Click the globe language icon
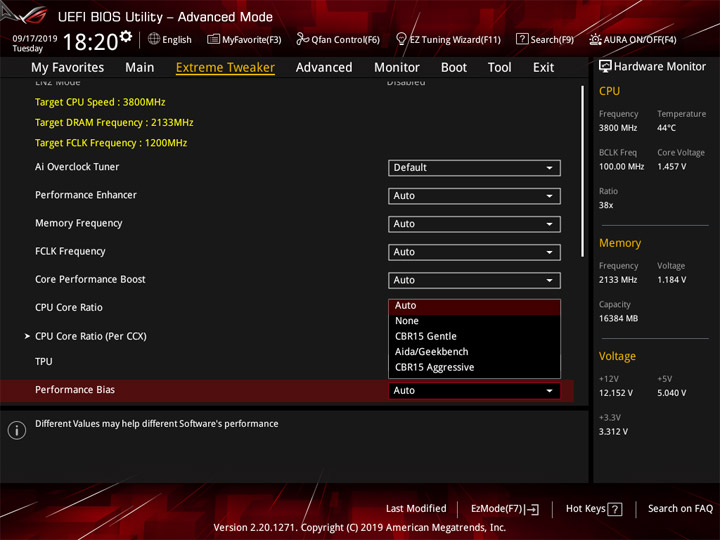The height and width of the screenshot is (540, 720). pyautogui.click(x=154, y=39)
